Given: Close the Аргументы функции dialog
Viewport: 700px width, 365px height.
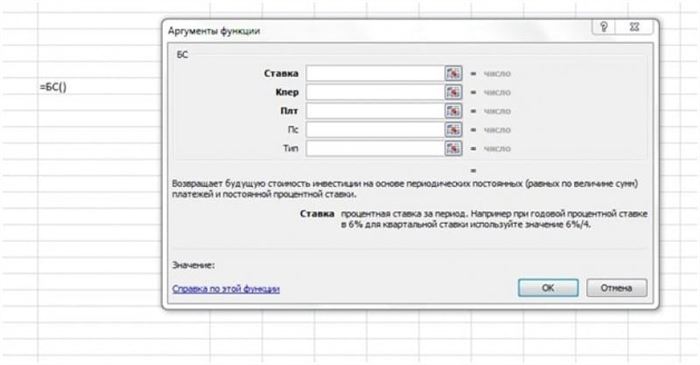Looking at the screenshot, I should point(634,27).
